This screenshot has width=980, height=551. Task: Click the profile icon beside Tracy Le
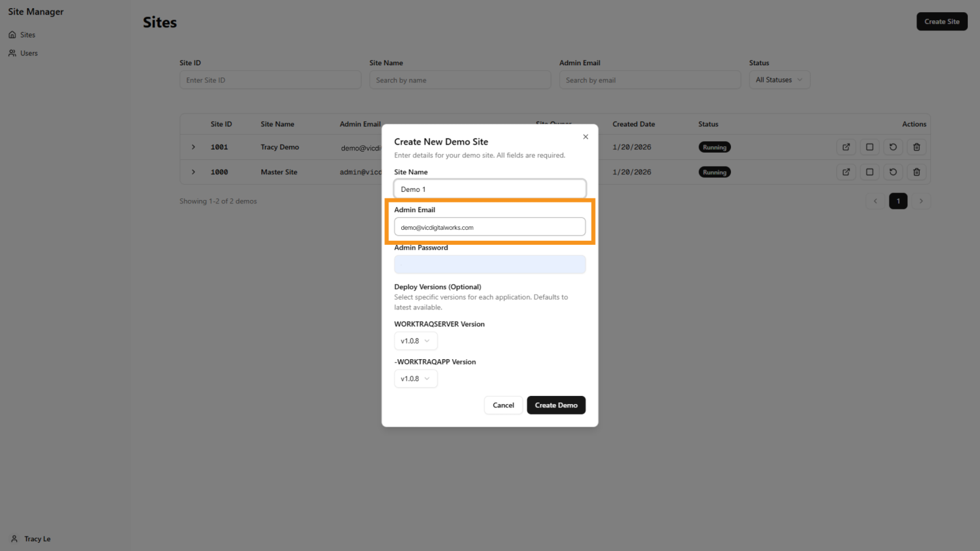tap(14, 539)
